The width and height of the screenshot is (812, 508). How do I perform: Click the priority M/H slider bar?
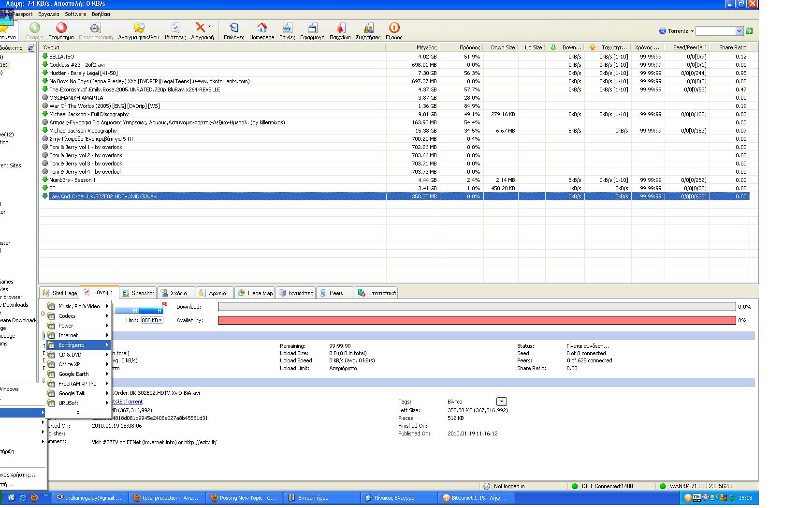pyautogui.click(x=137, y=310)
